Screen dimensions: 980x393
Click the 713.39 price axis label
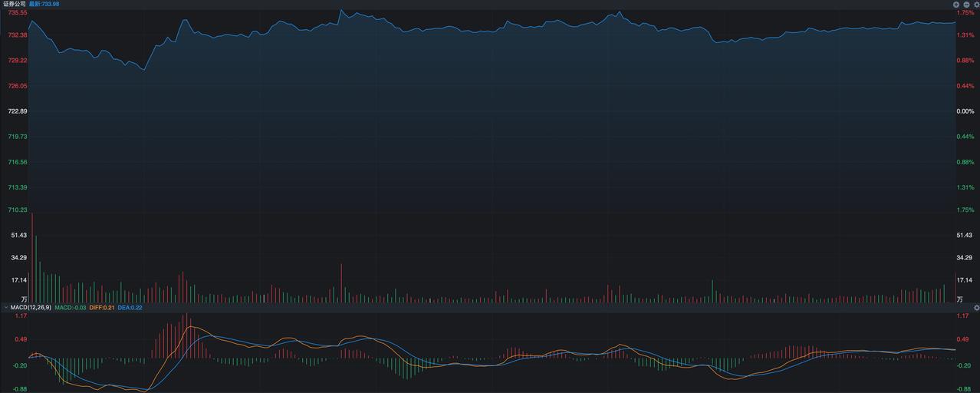coord(18,187)
